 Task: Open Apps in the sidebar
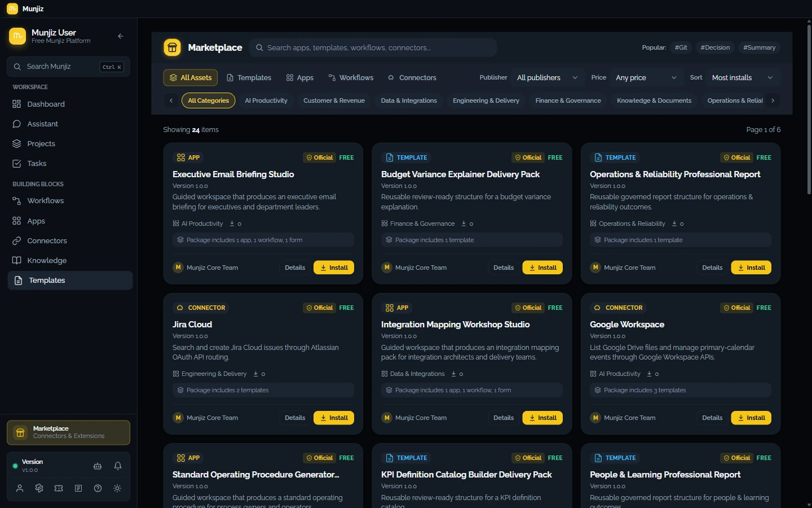tap(70, 221)
